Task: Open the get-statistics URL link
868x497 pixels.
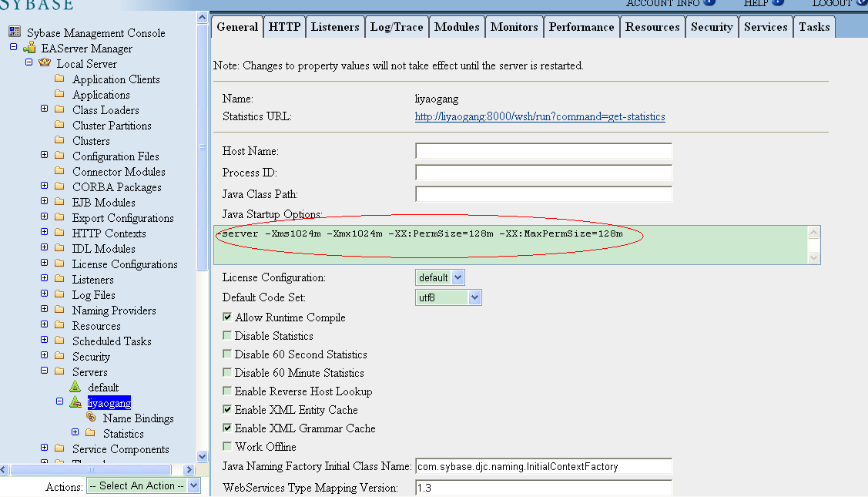Action: [540, 117]
